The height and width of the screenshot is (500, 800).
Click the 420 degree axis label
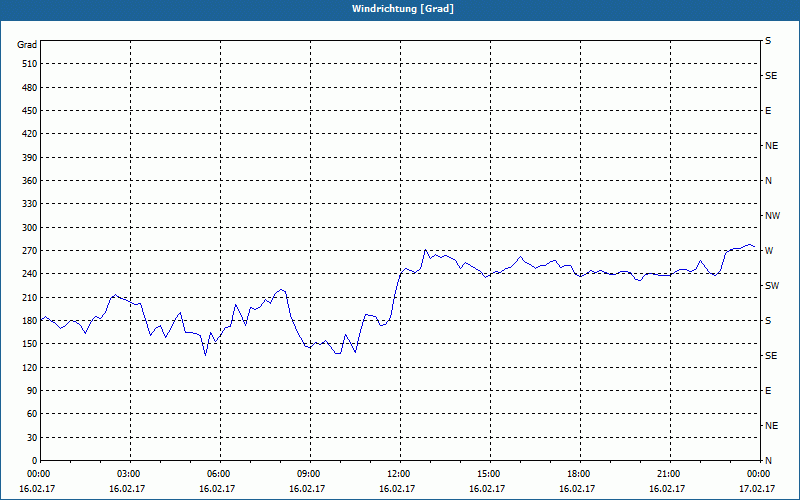pyautogui.click(x=30, y=134)
